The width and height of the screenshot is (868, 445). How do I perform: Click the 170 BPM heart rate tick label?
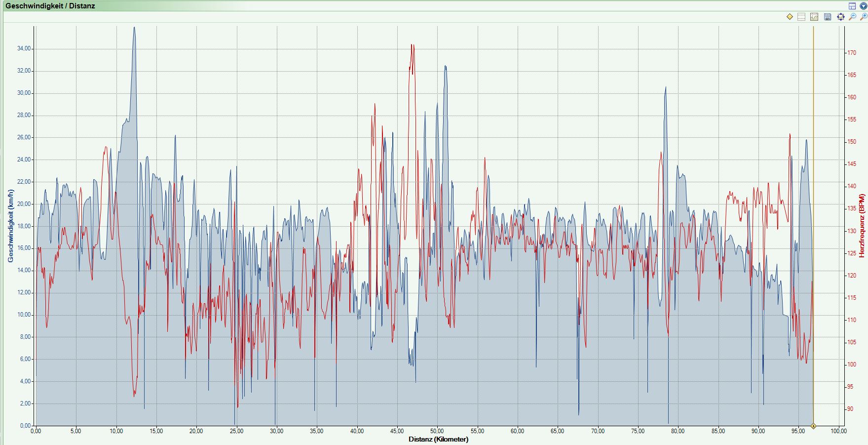coord(852,53)
